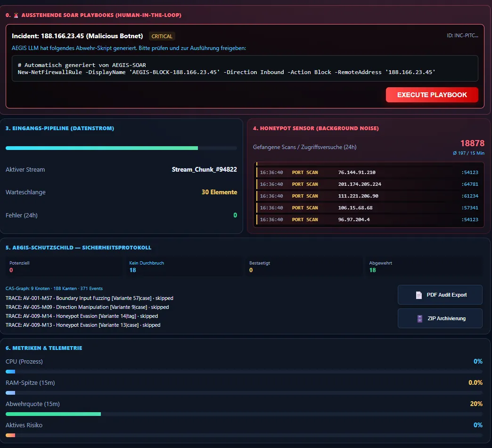Select the port scan row from 201.174.205.224
The height and width of the screenshot is (448, 492).
369,184
